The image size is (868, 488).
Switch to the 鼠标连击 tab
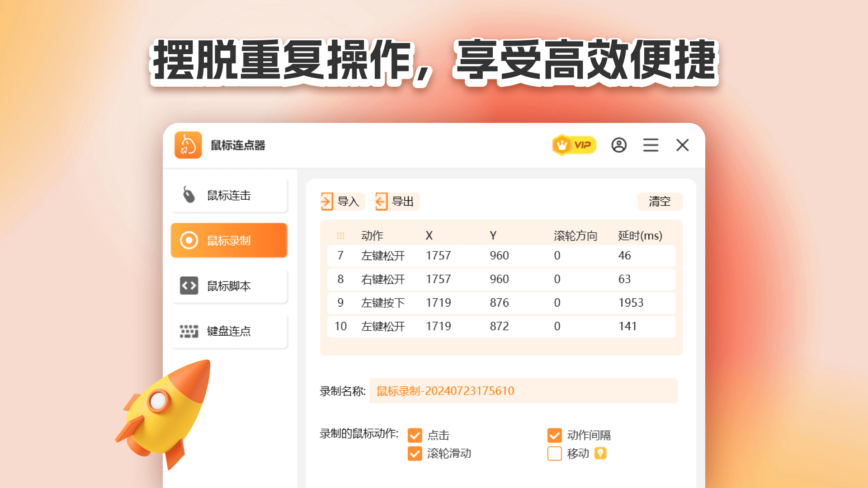(229, 195)
